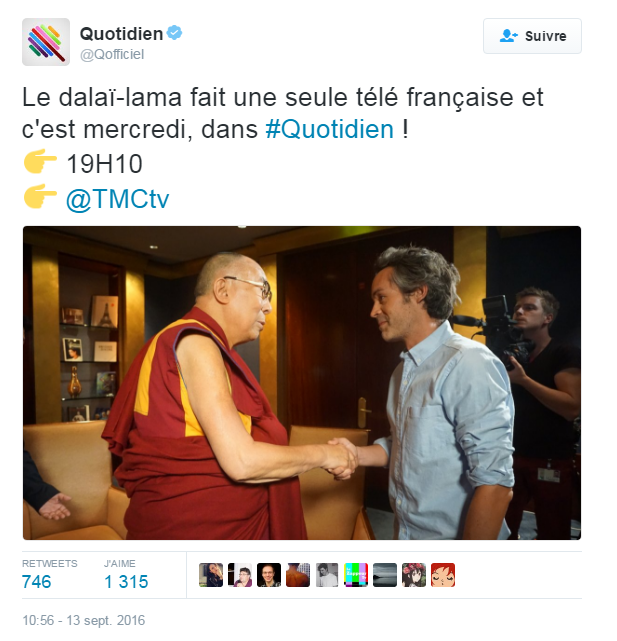Open the third liker avatar with glasses man

click(269, 575)
